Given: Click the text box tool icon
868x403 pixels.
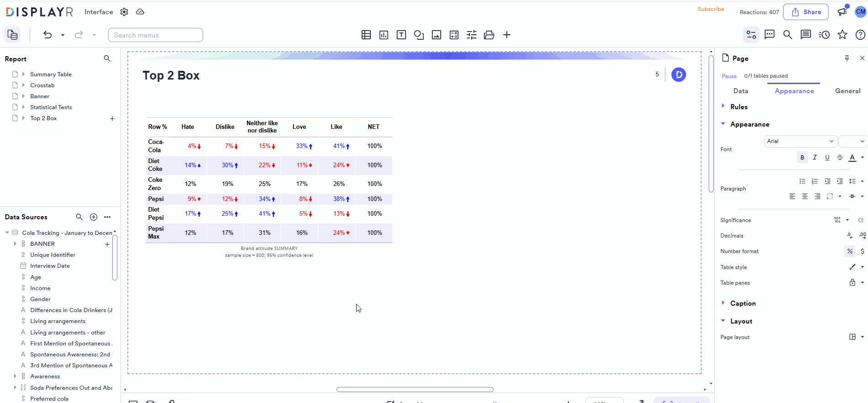Looking at the screenshot, I should pos(401,35).
